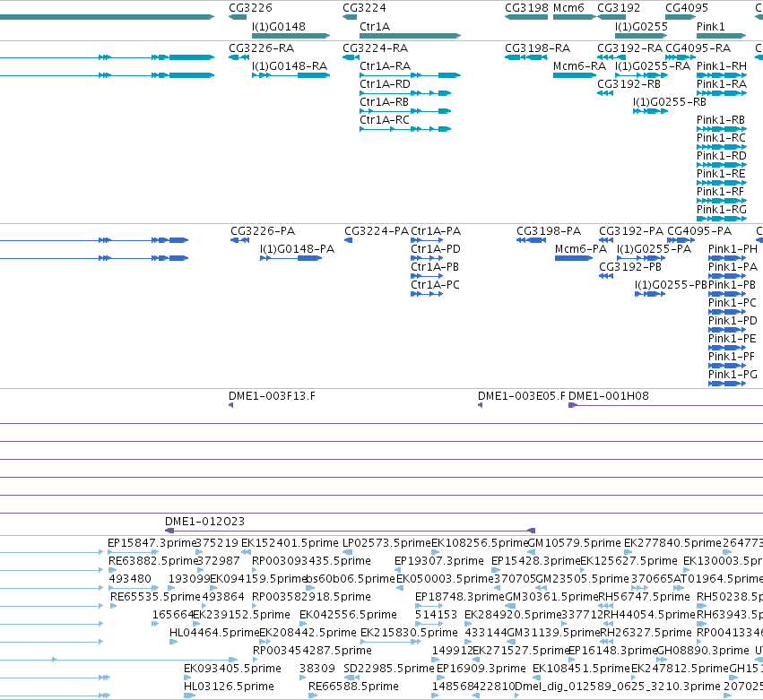Select the RE66588.5prime EST label
Viewport: 763px width, 700px height.
click(x=354, y=687)
